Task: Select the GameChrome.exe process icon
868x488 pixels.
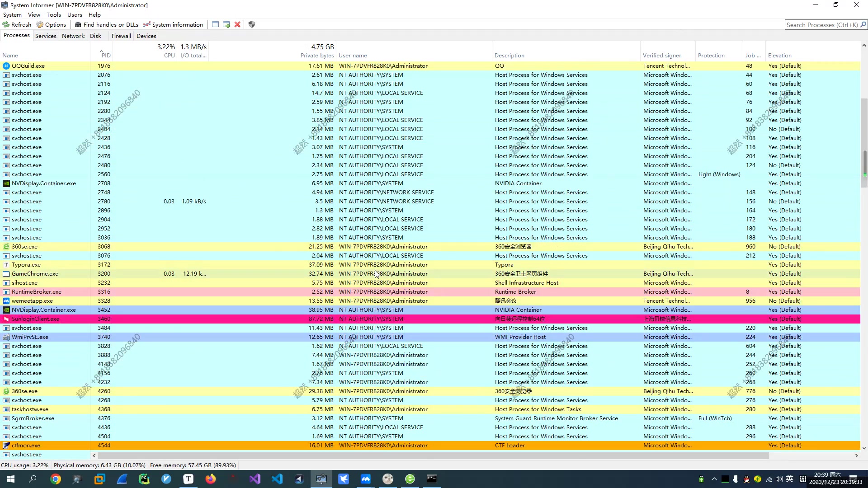Action: pos(6,273)
